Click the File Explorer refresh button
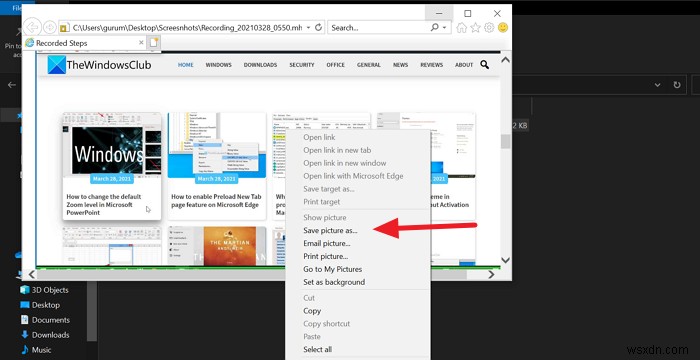 [x=677, y=85]
